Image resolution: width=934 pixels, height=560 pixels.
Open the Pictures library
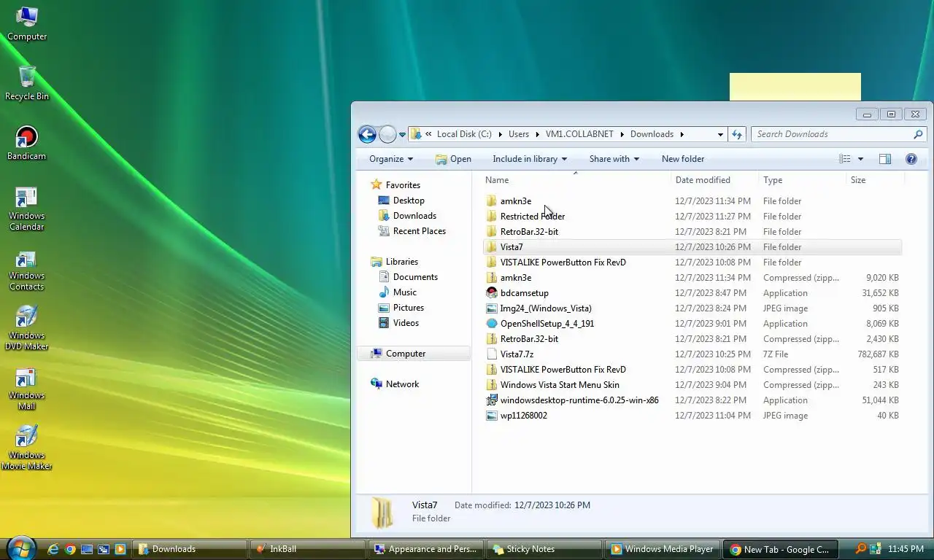click(401, 308)
